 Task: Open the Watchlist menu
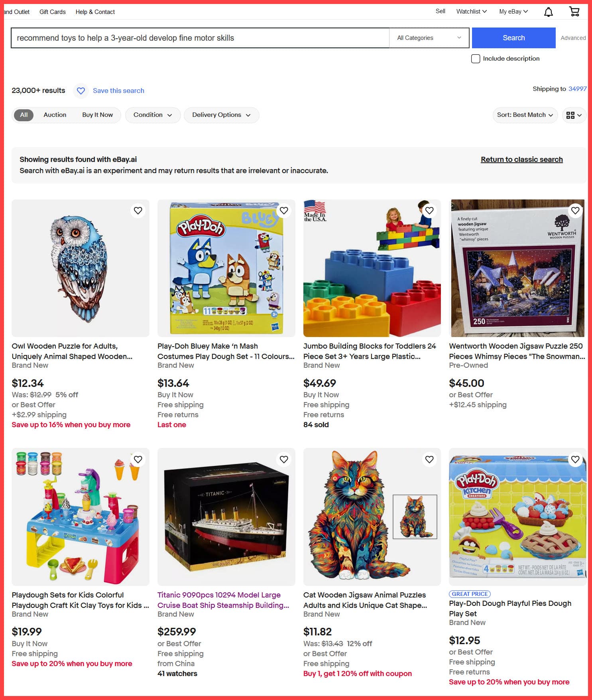471,12
